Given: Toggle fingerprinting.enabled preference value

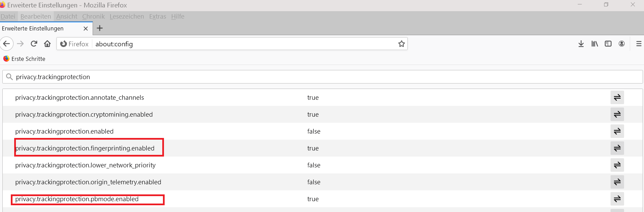Looking at the screenshot, I should pyautogui.click(x=617, y=148).
